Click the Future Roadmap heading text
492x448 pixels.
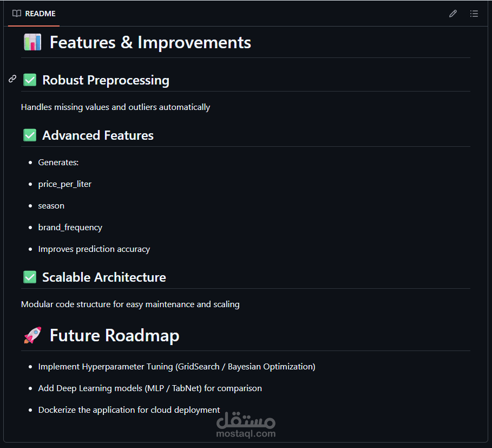pos(114,335)
